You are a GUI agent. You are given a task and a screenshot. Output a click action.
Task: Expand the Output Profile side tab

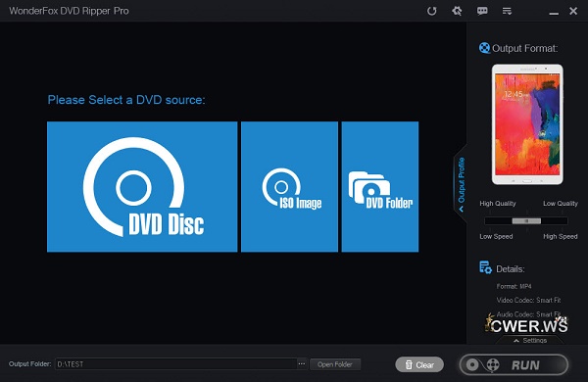[x=461, y=184]
